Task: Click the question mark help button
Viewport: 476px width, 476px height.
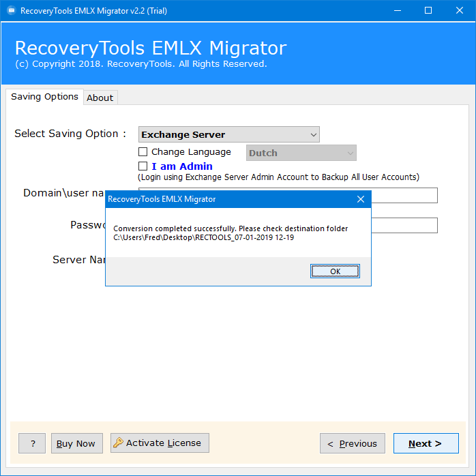Action: [32, 443]
